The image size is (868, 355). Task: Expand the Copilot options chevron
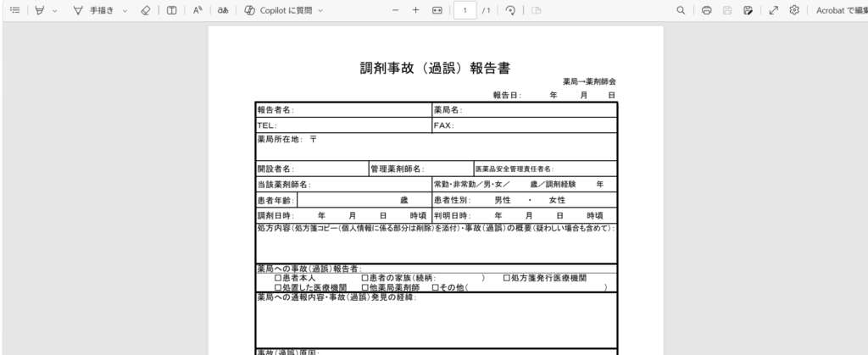point(320,10)
